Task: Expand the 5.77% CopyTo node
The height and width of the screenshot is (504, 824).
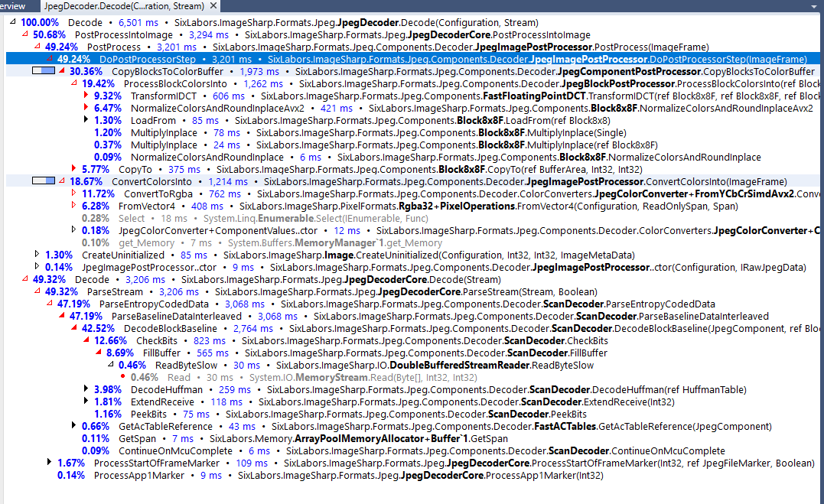Action: tap(73, 169)
